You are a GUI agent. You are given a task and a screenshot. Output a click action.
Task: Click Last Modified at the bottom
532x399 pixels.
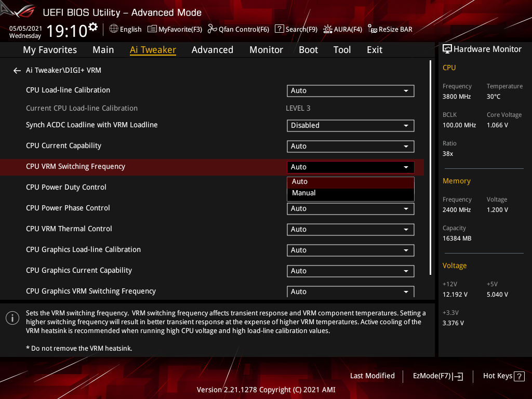(372, 376)
